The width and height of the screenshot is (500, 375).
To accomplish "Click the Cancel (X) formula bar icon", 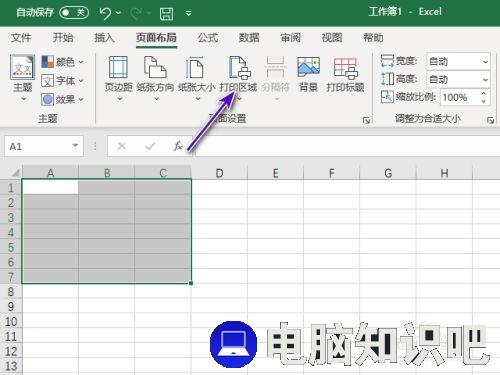I will (x=122, y=146).
